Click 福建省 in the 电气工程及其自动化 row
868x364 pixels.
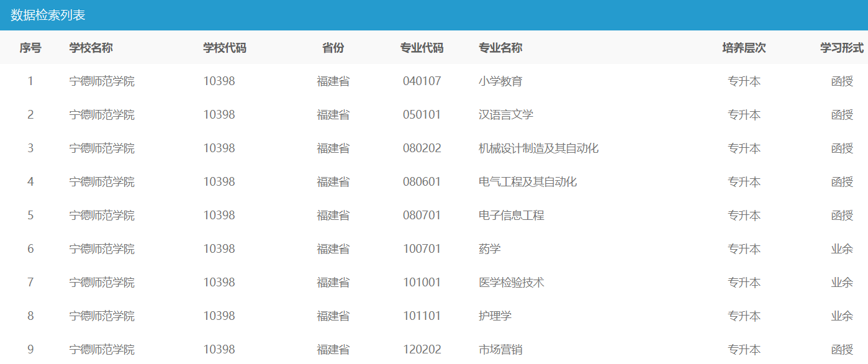333,182
